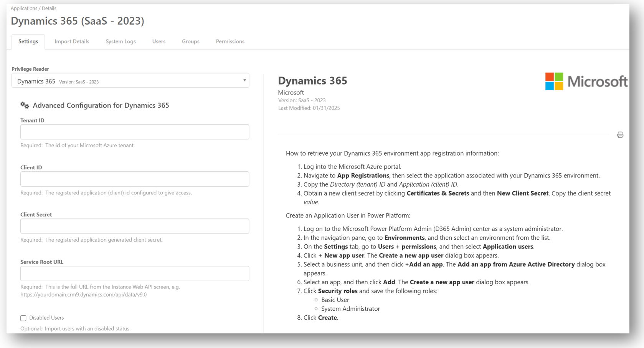Open the Privilege Reader dropdown

[130, 81]
